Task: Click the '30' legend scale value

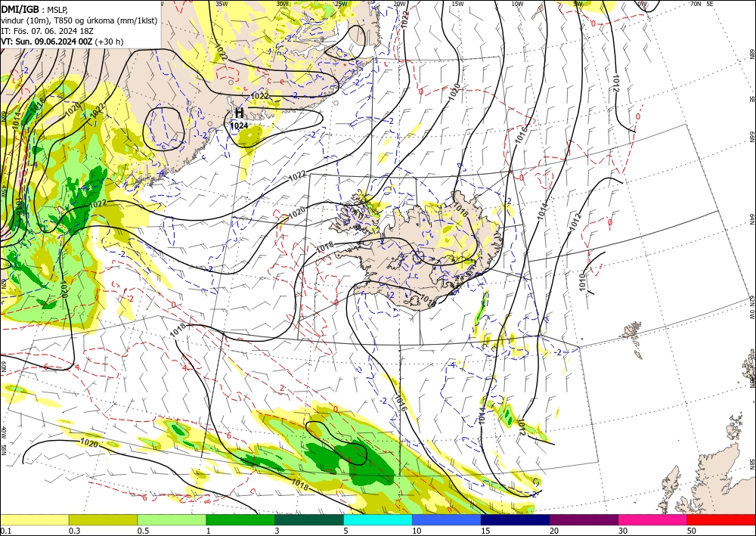Action: tap(623, 531)
